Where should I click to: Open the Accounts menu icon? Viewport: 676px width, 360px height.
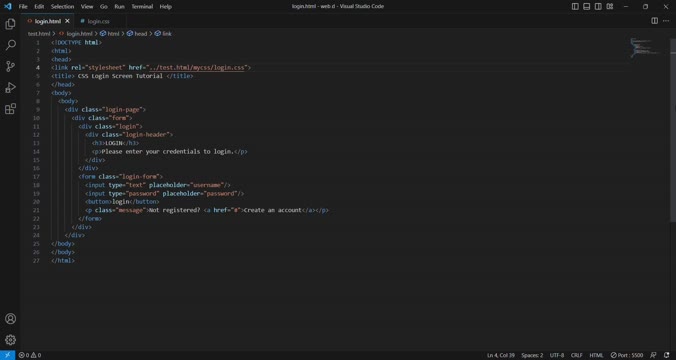[10, 319]
